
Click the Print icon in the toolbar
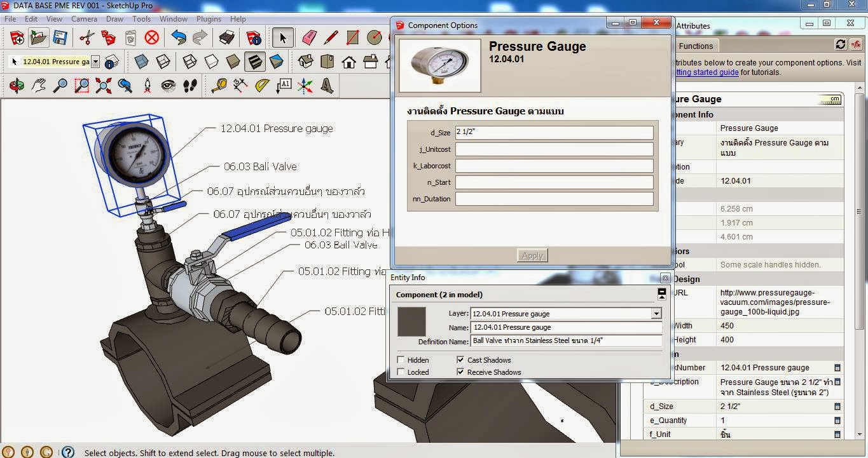coord(227,38)
